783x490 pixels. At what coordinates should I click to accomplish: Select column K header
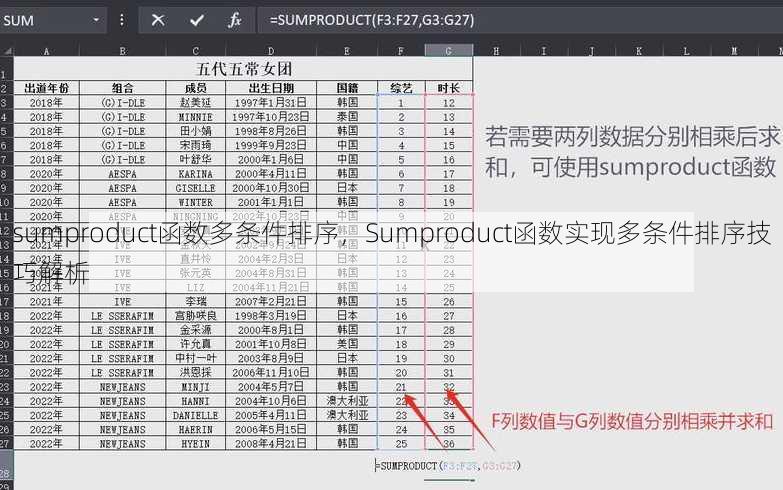(639, 51)
